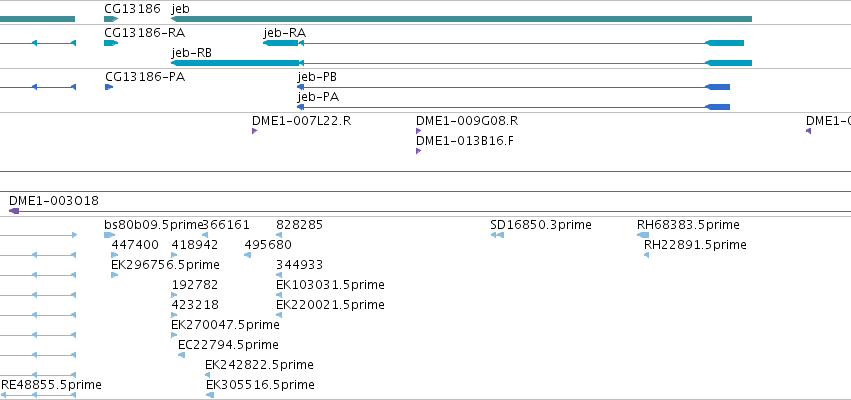Select the DME1-013B16.F marker arrow
The height and width of the screenshot is (400, 851).
[x=418, y=151]
